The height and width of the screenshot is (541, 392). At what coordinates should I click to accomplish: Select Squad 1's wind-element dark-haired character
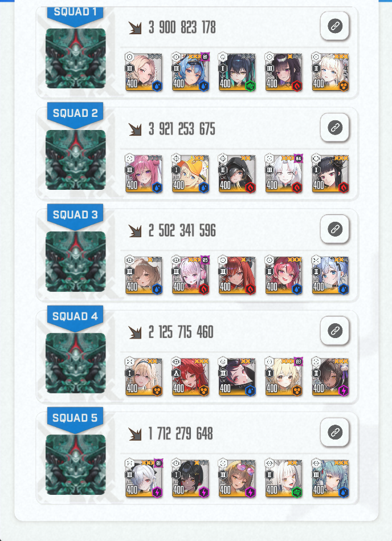237,72
